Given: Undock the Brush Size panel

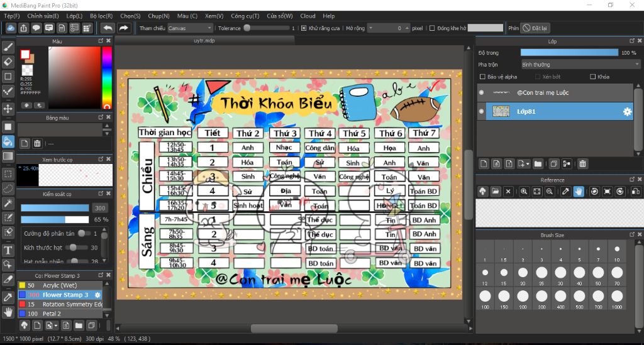Looking at the screenshot, I should coord(632,234).
